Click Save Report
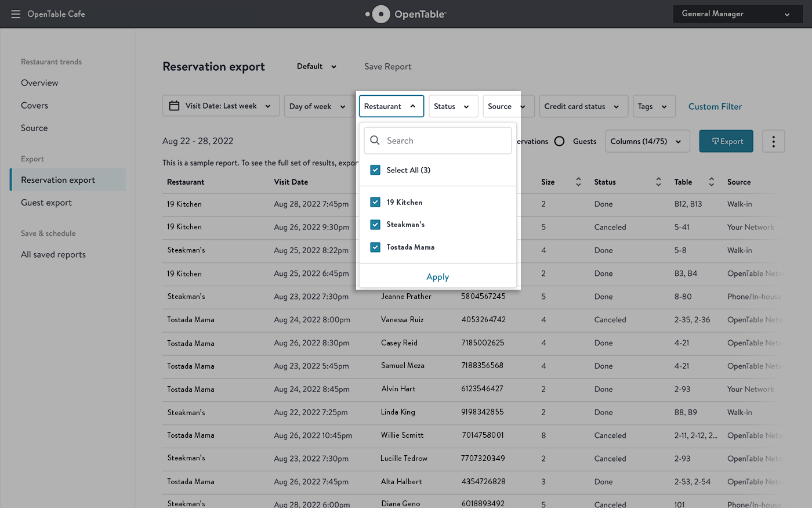Viewport: 812px width, 508px height. pyautogui.click(x=388, y=67)
